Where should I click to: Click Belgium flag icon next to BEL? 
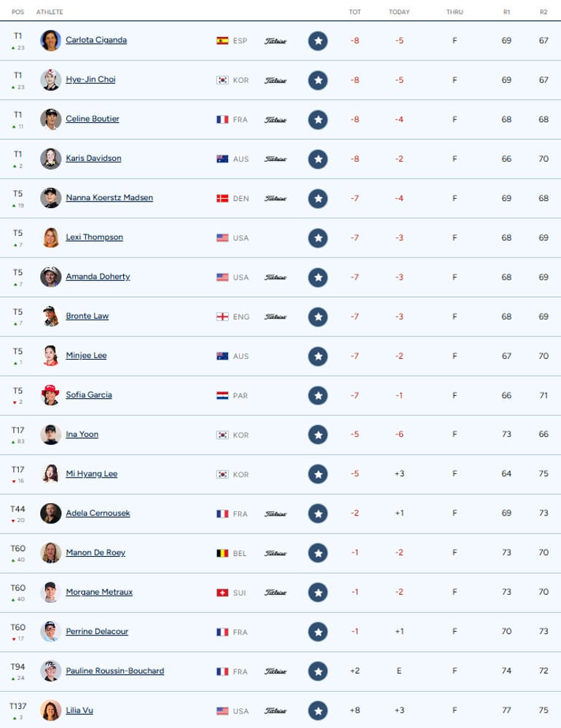(222, 553)
